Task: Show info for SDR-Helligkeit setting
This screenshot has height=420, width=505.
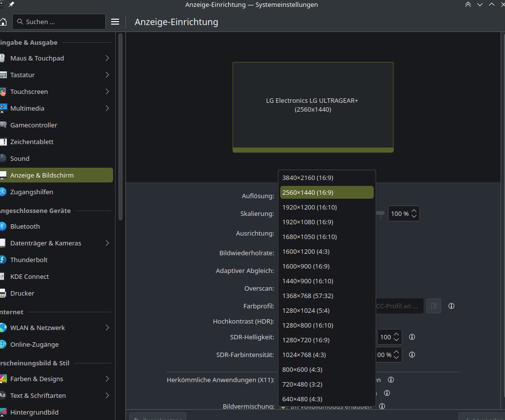Action: (412, 337)
